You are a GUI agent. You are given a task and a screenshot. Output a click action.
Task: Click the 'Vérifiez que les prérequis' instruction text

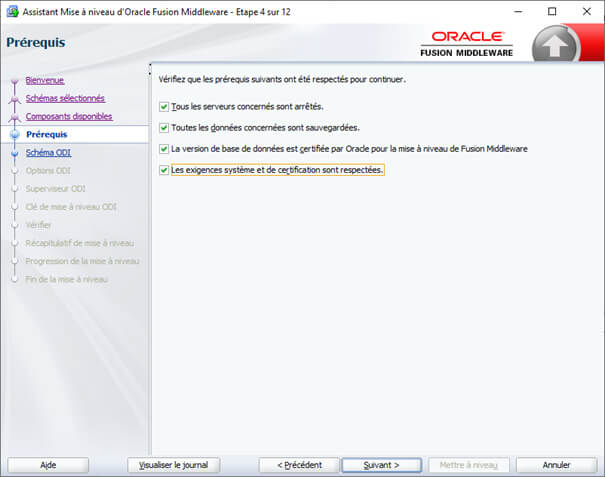pos(282,80)
